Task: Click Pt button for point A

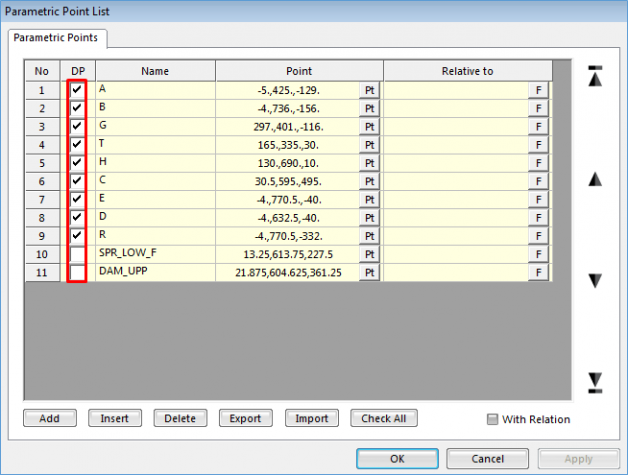Action: [x=369, y=90]
